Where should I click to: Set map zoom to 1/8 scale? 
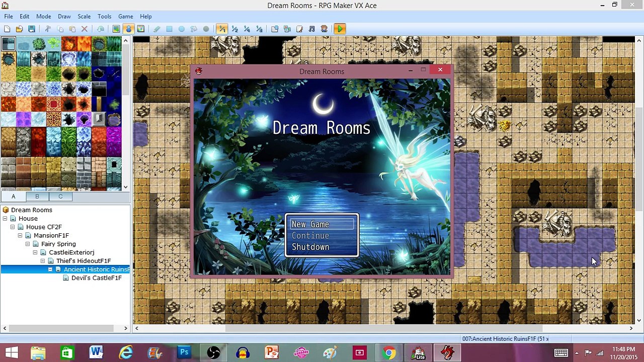click(x=259, y=29)
